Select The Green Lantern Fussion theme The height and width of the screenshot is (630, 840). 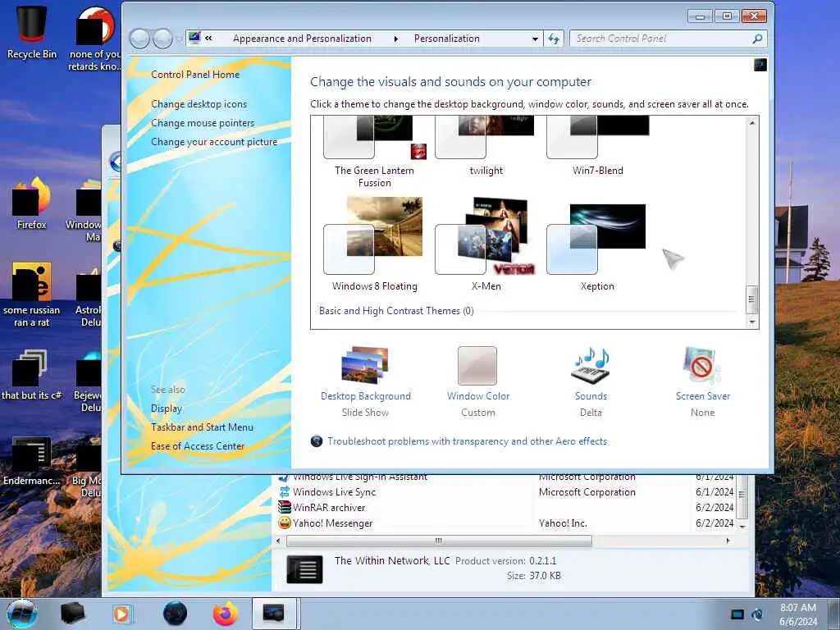[x=374, y=153]
